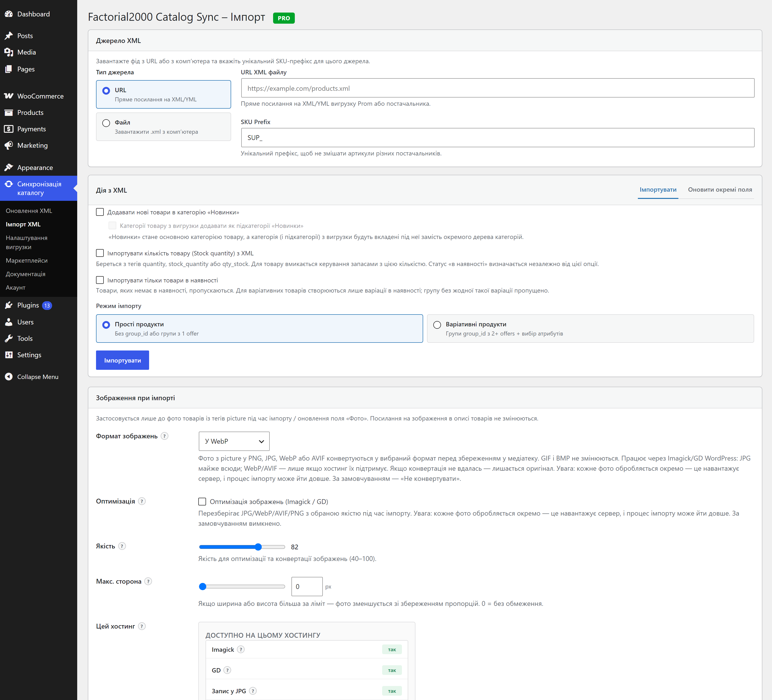Viewport: 772px width, 700px height.
Task: Open Налаштування вигрузки submenu item
Action: click(27, 243)
